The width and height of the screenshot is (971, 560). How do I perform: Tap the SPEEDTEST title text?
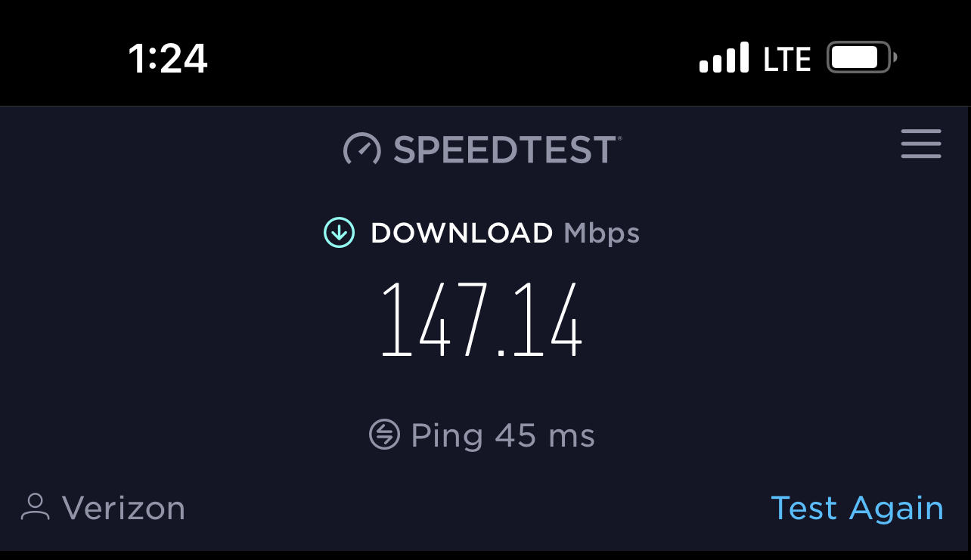coord(504,150)
